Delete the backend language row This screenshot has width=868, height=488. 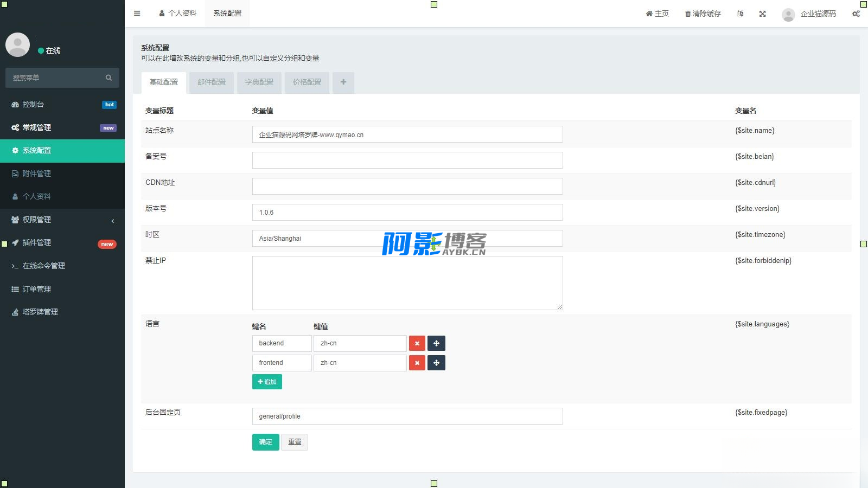click(417, 343)
